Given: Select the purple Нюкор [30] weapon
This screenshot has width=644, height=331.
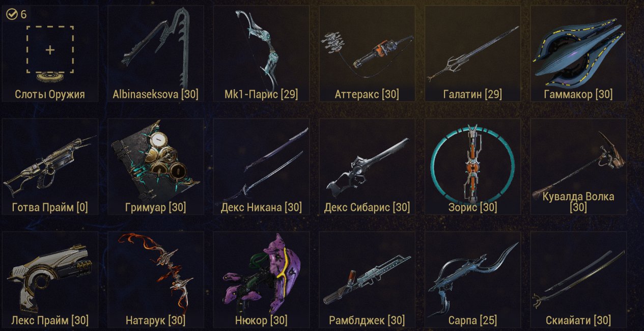Looking at the screenshot, I should (261, 280).
